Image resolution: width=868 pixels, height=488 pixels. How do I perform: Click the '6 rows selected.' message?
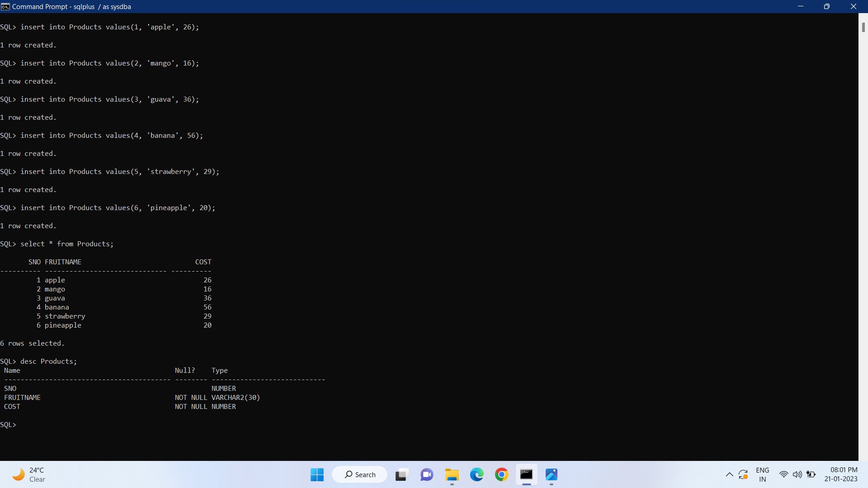33,343
